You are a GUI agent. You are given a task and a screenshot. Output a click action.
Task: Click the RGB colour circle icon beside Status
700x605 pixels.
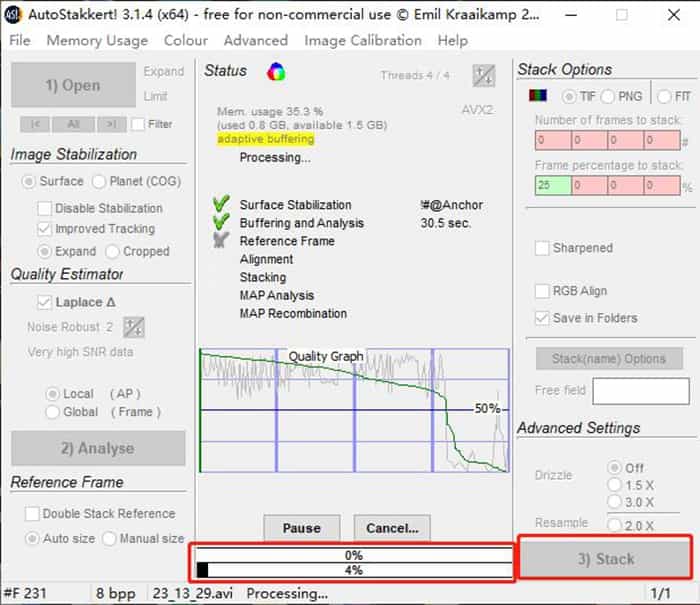click(276, 71)
